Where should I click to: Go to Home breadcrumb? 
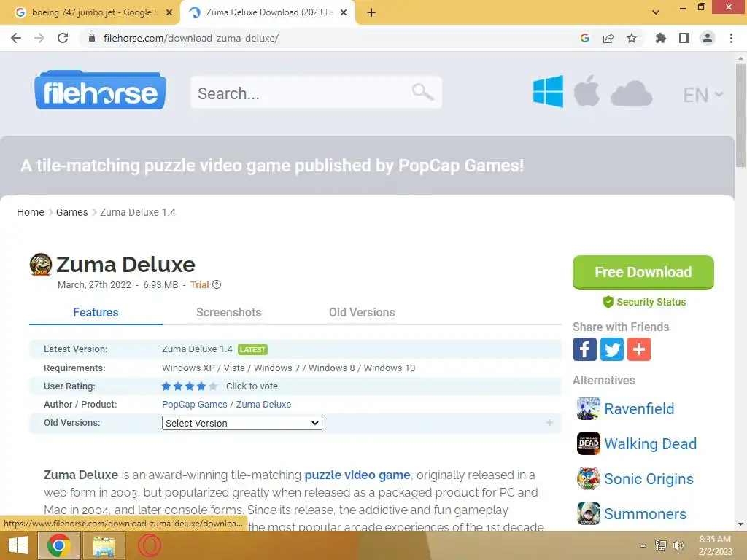(x=31, y=212)
